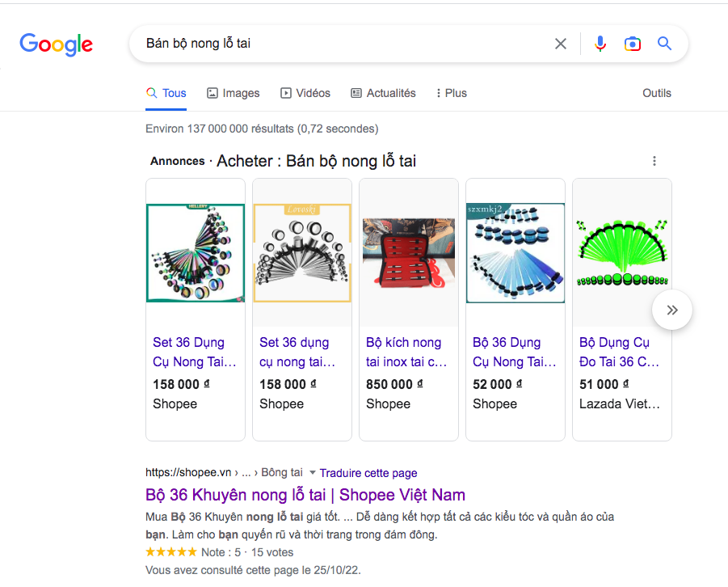Switch to the Vidéos tab
Image resolution: width=728 pixels, height=587 pixels.
point(305,93)
